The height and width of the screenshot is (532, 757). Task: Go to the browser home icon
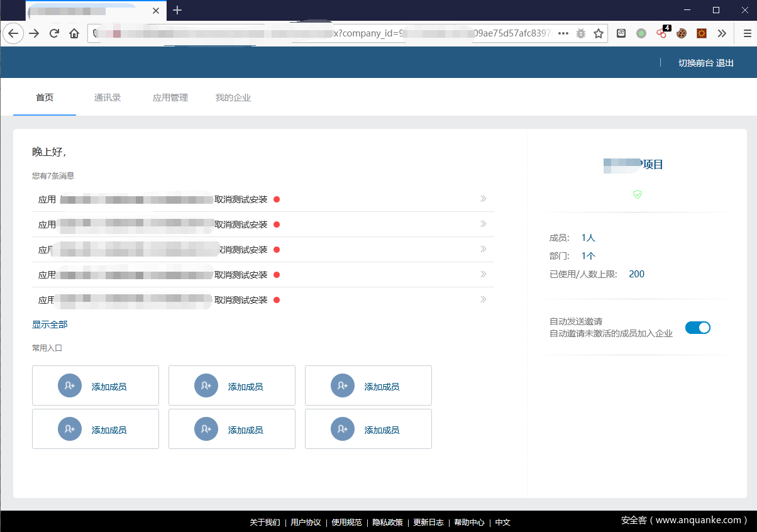pyautogui.click(x=74, y=33)
